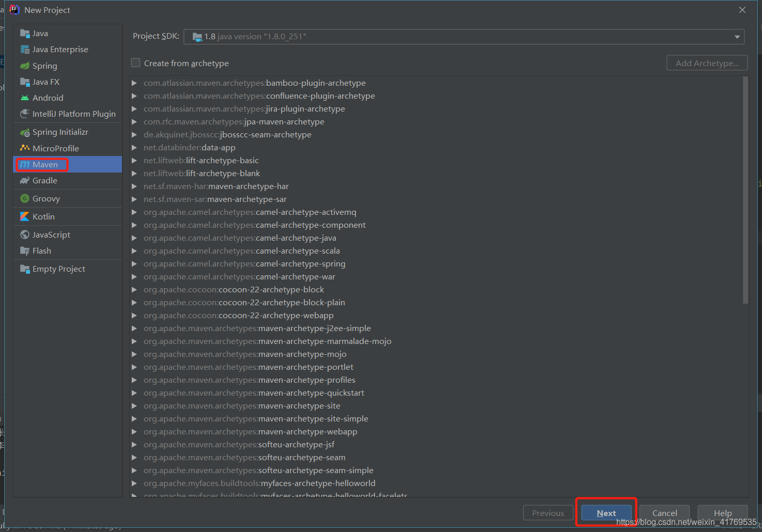Click the SDK folder icon in combo box
The image size is (762, 532).
pos(197,37)
